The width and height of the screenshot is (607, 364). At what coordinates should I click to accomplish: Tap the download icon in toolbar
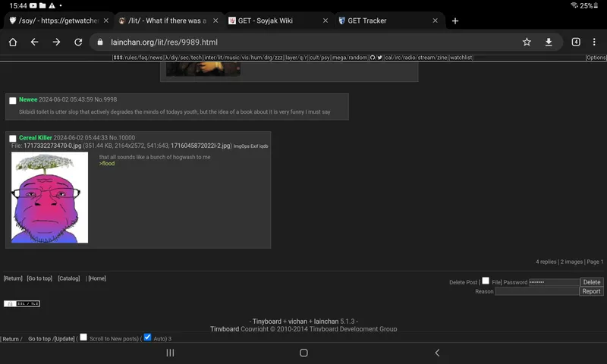tap(549, 42)
